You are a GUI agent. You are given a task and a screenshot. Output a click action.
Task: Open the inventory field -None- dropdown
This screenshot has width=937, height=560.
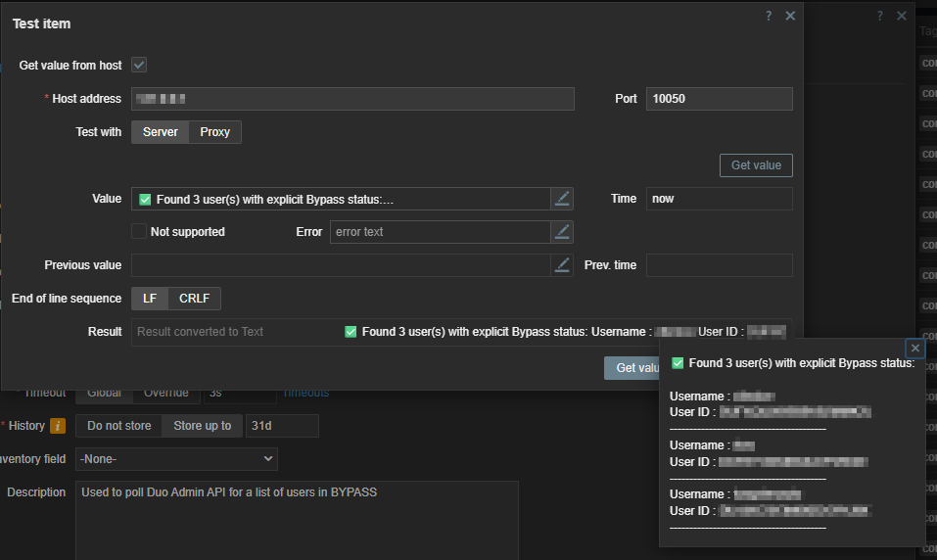[176, 459]
